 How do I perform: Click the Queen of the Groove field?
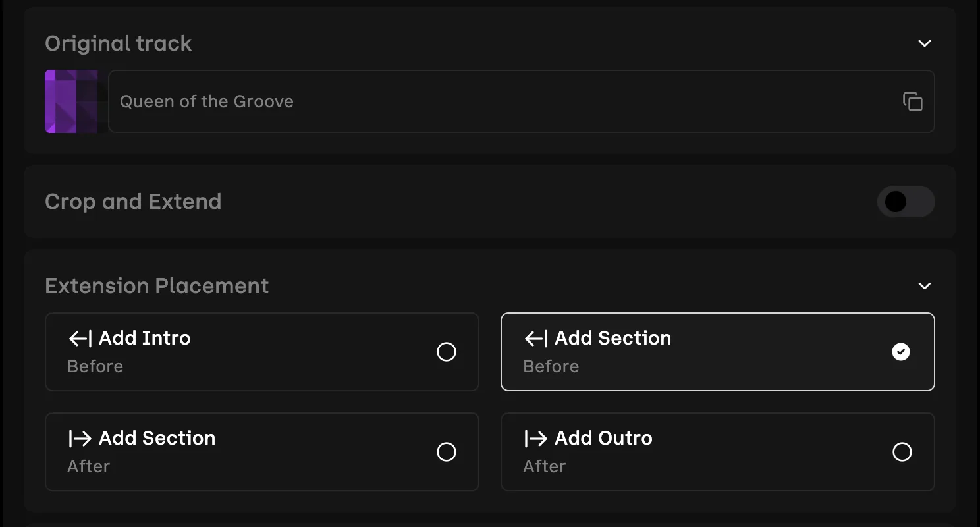coord(521,101)
